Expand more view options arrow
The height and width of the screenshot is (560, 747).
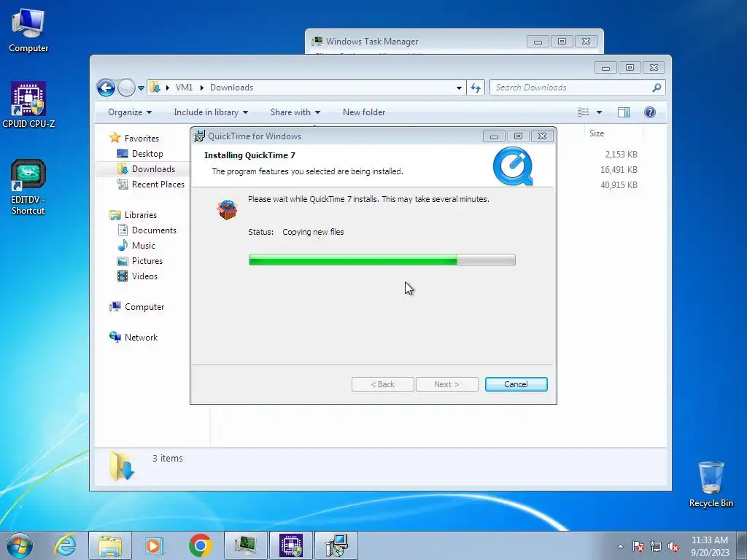600,112
